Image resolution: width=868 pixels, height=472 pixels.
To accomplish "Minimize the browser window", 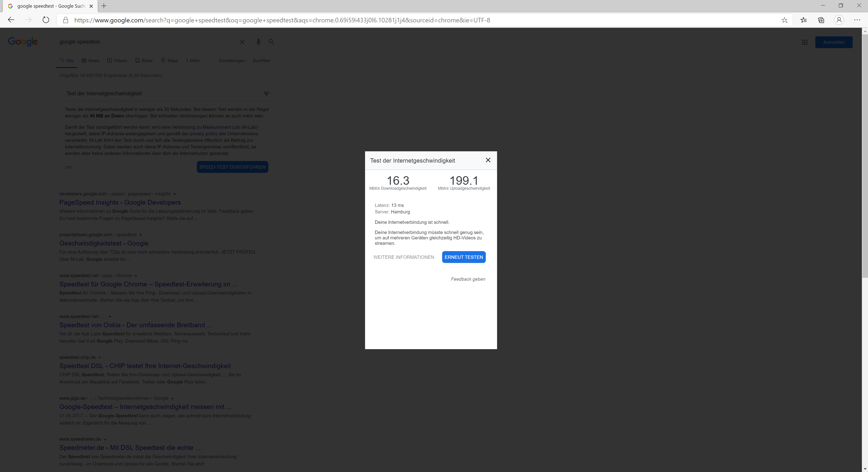I will [823, 6].
